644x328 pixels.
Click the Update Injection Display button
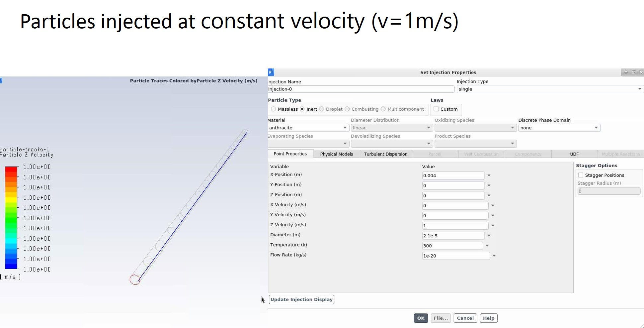point(301,299)
